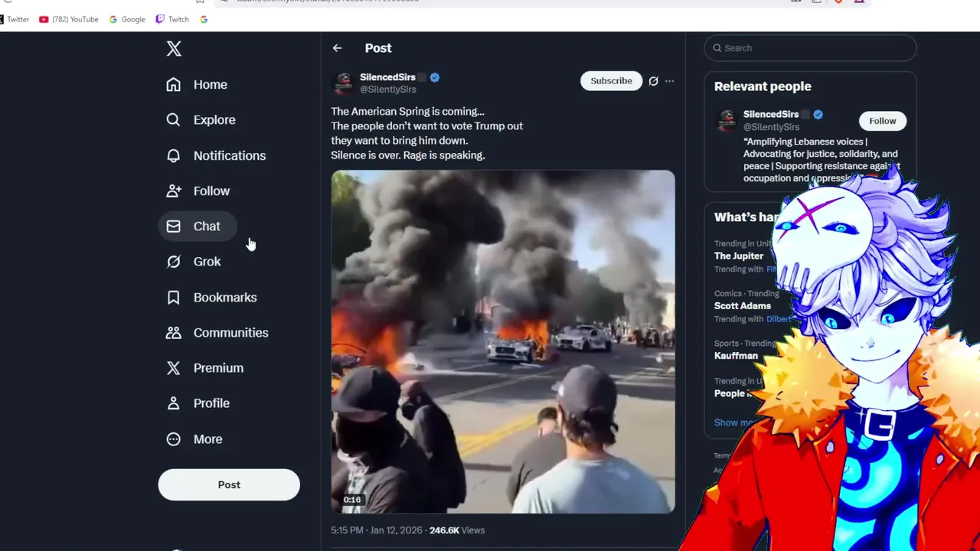980x551 pixels.
Task: Click the Communities people icon
Action: 174,332
